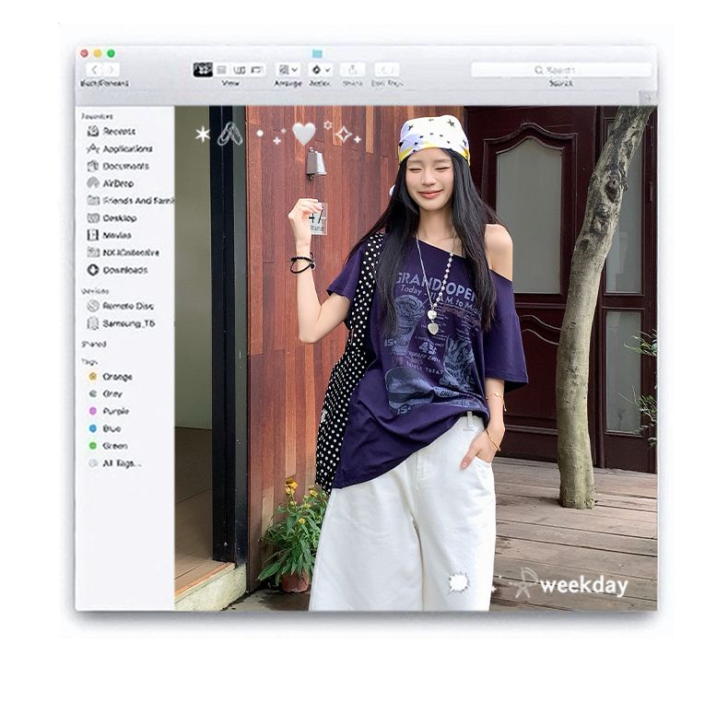Viewport: 728px width, 714px height.
Task: Open the Applications folder icon
Action: (x=93, y=149)
